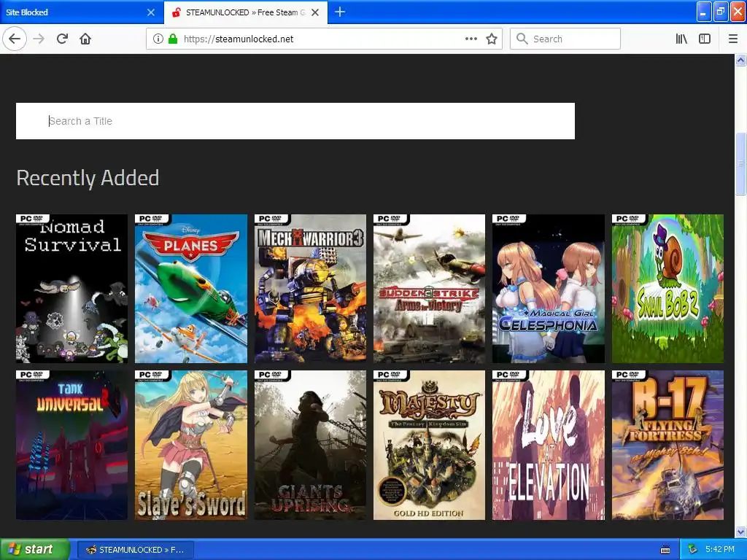
Task: Open the Slave's Sword game cover
Action: pyautogui.click(x=191, y=445)
